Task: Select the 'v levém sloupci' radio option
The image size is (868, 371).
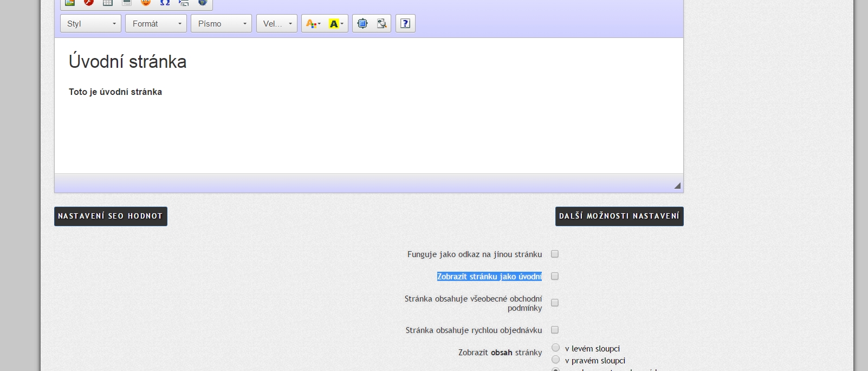Action: pos(555,348)
